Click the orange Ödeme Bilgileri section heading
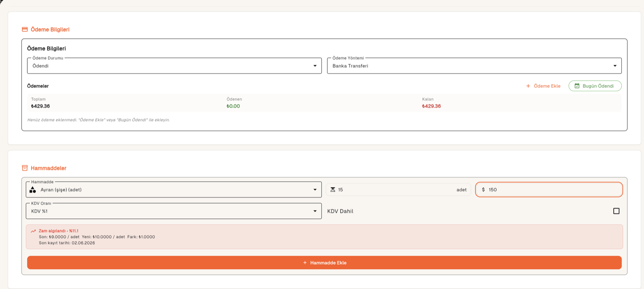 pyautogui.click(x=50, y=29)
